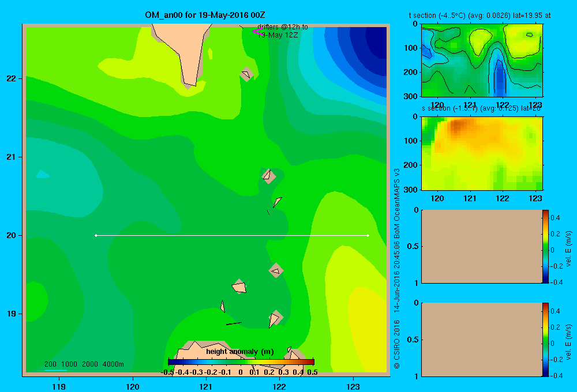Click the height anomaly color bar
This screenshot has width=577, height=392.
coord(241,362)
